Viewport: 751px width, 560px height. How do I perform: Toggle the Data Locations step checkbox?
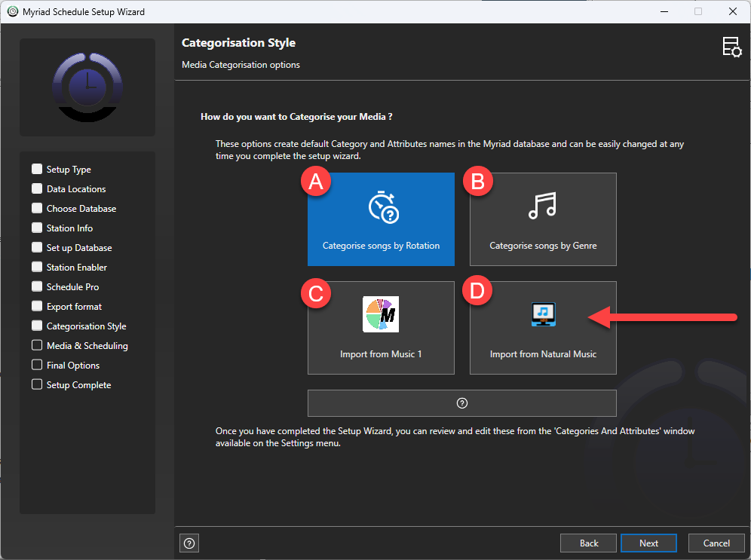point(37,188)
